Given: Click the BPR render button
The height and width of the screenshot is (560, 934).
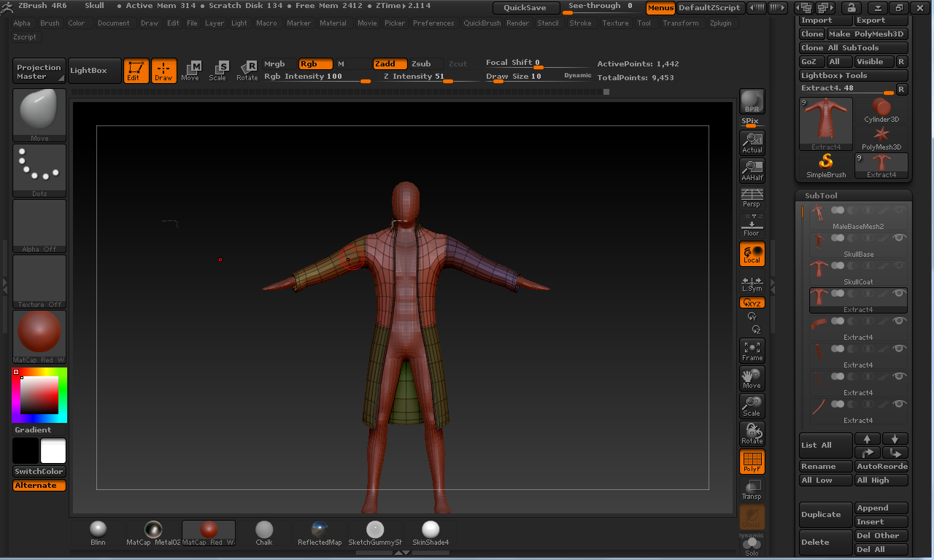Looking at the screenshot, I should (x=752, y=102).
